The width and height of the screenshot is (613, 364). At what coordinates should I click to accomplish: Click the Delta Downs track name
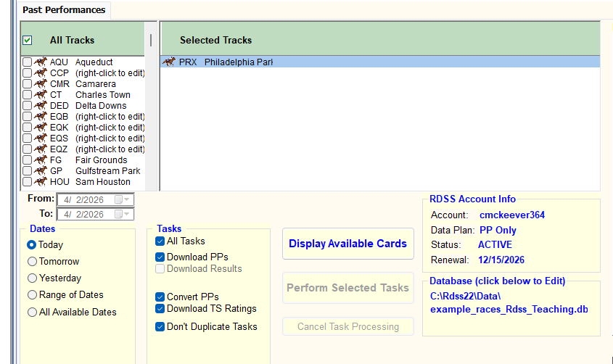pos(101,106)
